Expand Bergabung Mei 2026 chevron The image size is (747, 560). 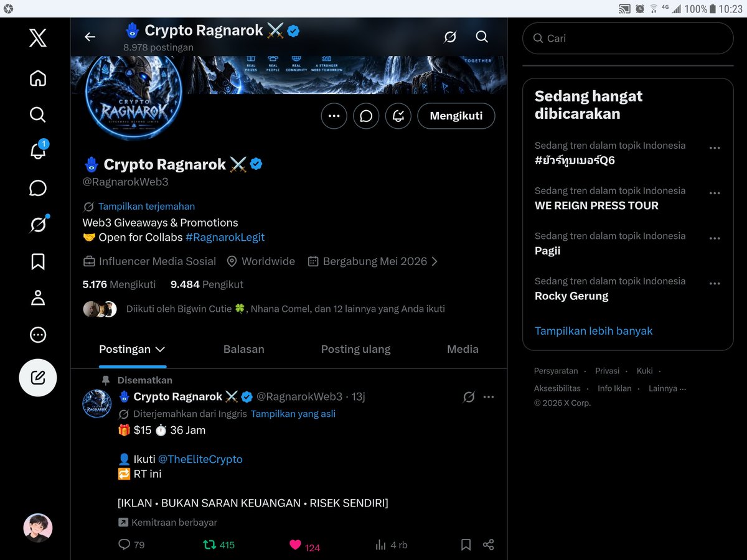tap(435, 261)
